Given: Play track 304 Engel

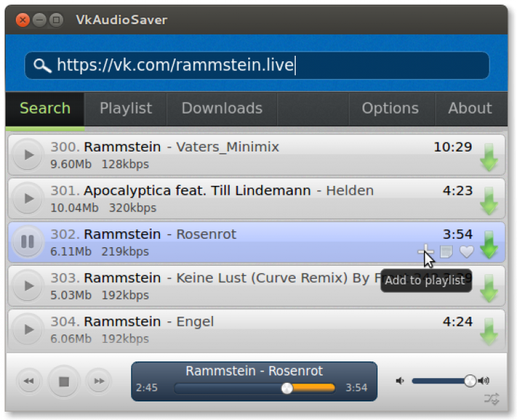Looking at the screenshot, I should pos(28,329).
